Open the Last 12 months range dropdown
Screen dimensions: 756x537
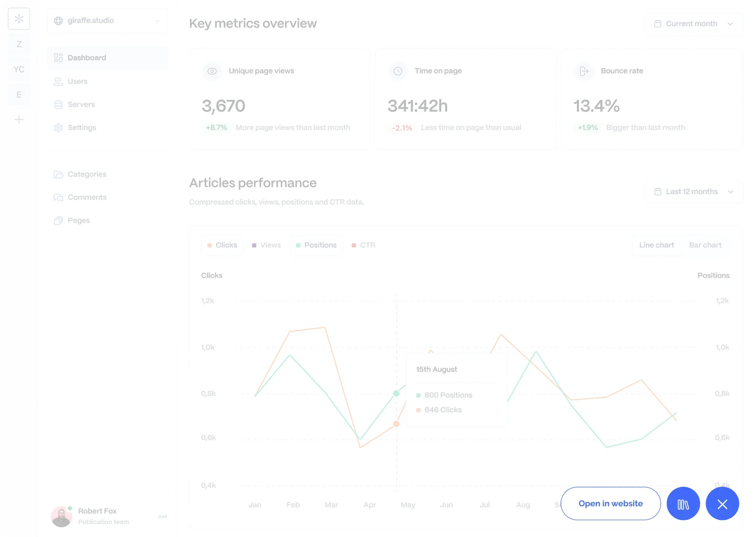pos(694,192)
